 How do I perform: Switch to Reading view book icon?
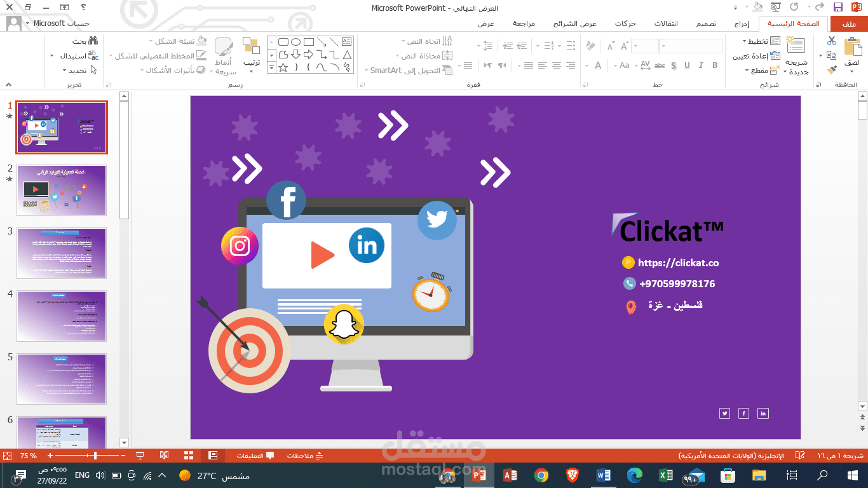coord(165,456)
